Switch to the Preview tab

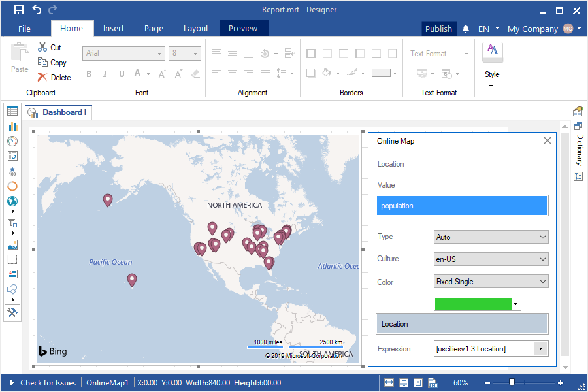click(x=243, y=29)
